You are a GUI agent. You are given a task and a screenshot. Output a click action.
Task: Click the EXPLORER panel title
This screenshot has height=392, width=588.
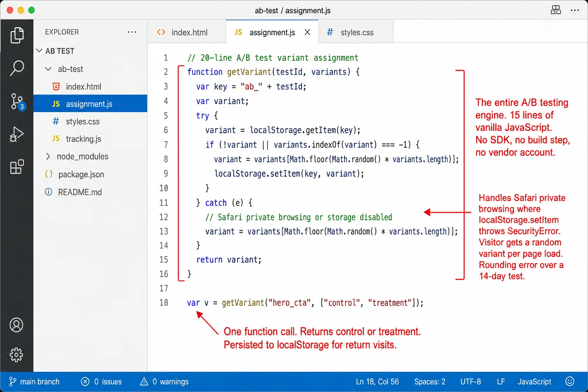(62, 32)
